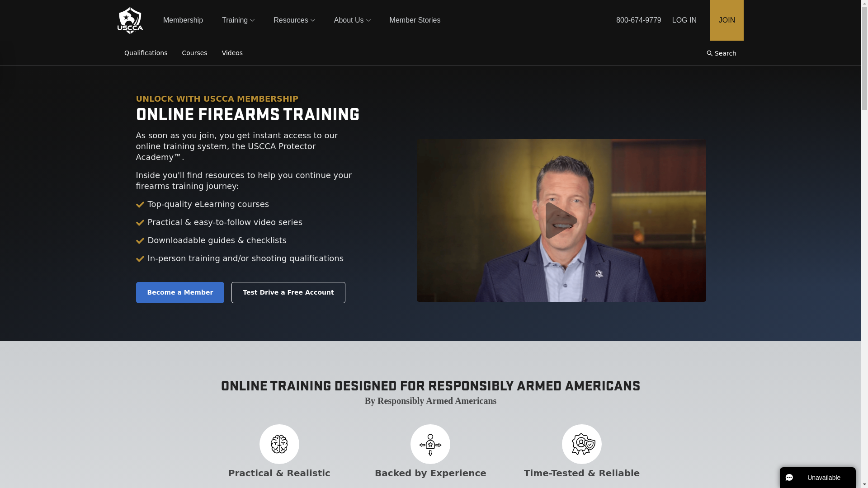The image size is (868, 488).
Task: Click LOG IN link
Action: pos(684,20)
